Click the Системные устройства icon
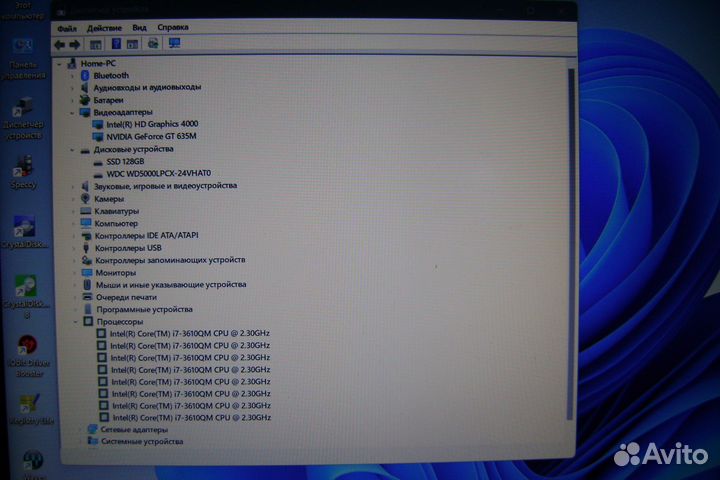 click(93, 441)
